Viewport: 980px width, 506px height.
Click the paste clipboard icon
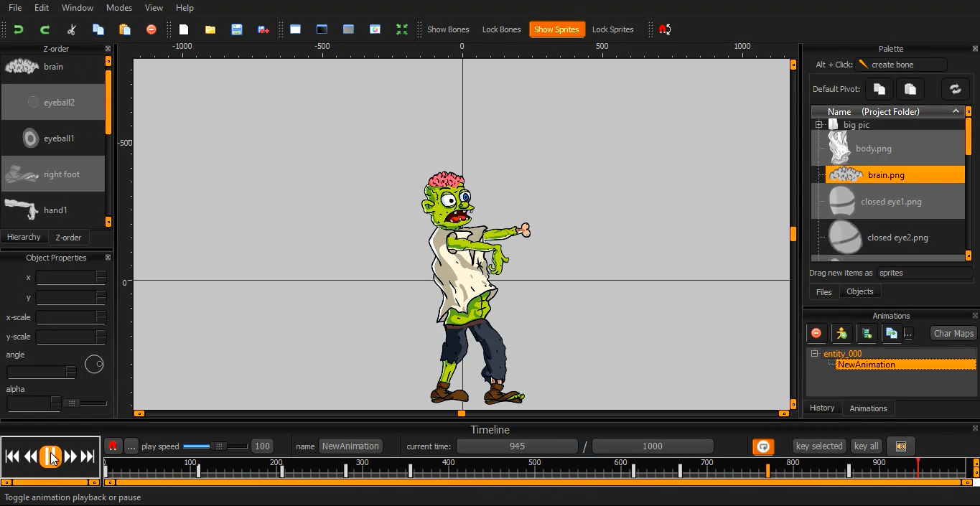pos(125,29)
